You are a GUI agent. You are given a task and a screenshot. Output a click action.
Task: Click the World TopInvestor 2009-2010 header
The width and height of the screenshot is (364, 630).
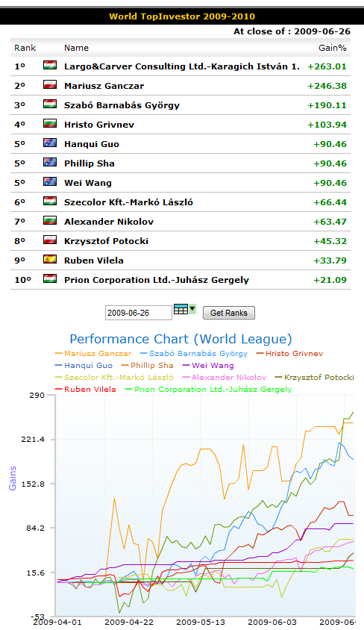182,16
